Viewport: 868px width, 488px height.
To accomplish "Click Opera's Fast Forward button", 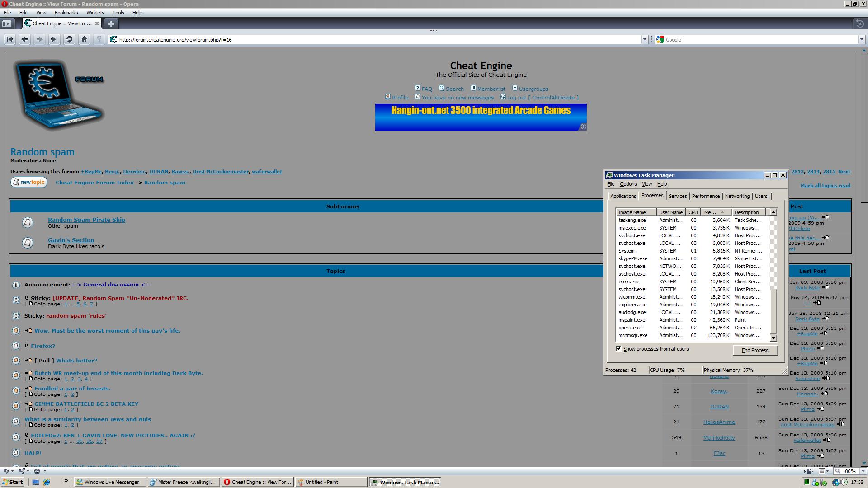I will pyautogui.click(x=54, y=39).
